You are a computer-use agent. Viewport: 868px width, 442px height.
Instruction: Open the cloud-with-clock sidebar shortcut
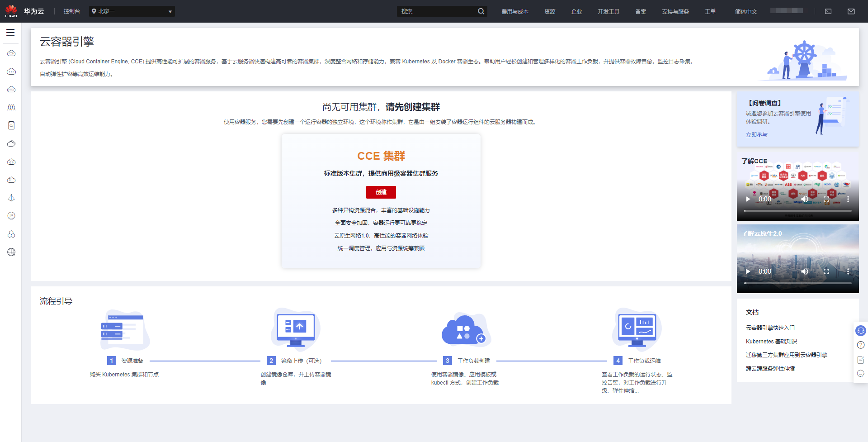coord(11,180)
